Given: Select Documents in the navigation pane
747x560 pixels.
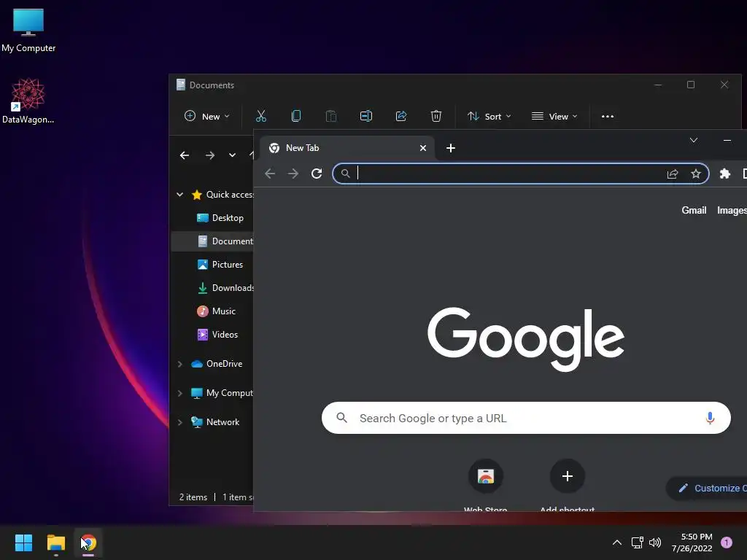Looking at the screenshot, I should (x=212, y=241).
